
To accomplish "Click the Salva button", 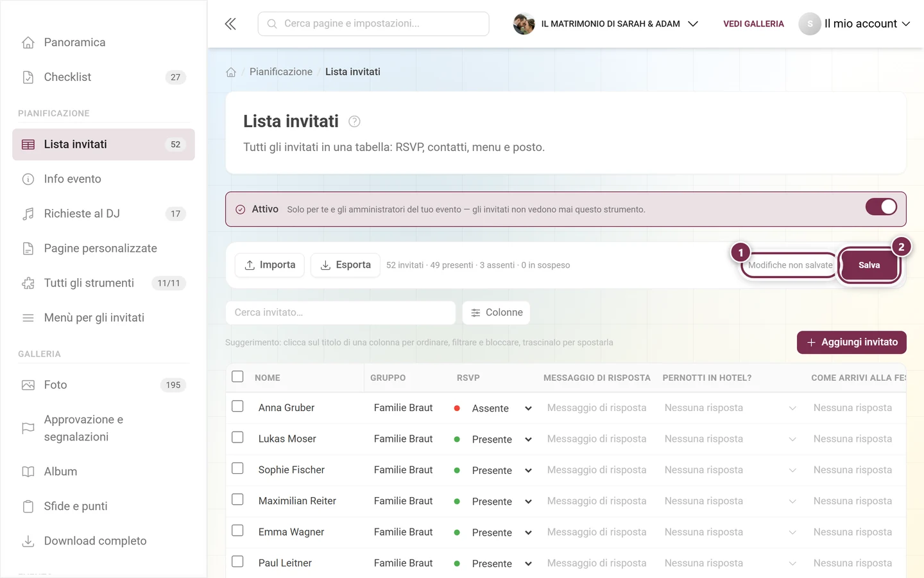I will point(869,265).
